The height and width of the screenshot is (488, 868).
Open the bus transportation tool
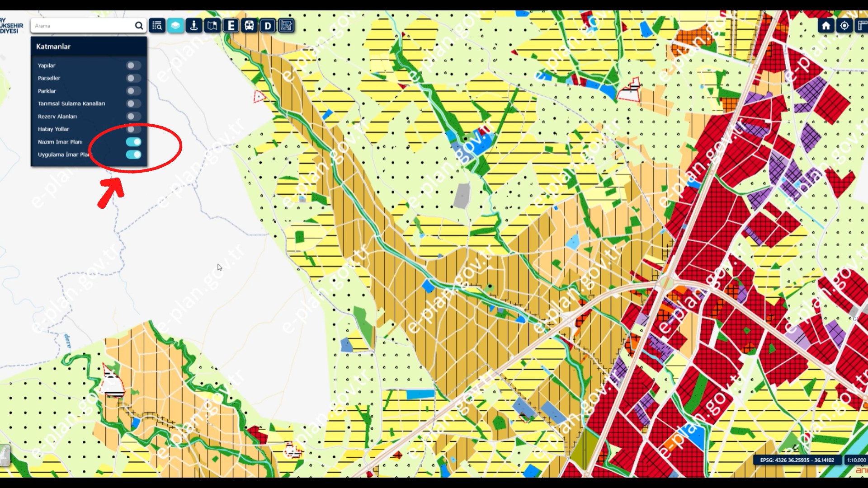(249, 26)
